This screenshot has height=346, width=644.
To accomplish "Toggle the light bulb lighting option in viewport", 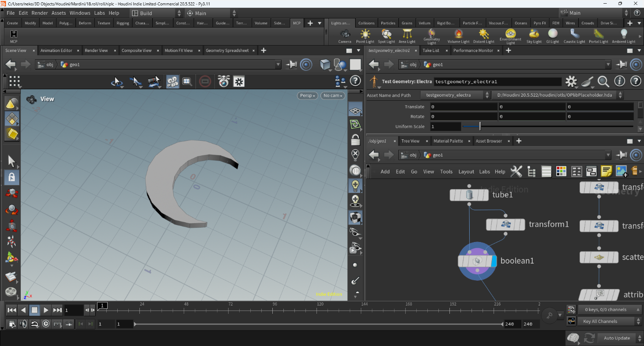I will pos(355,185).
